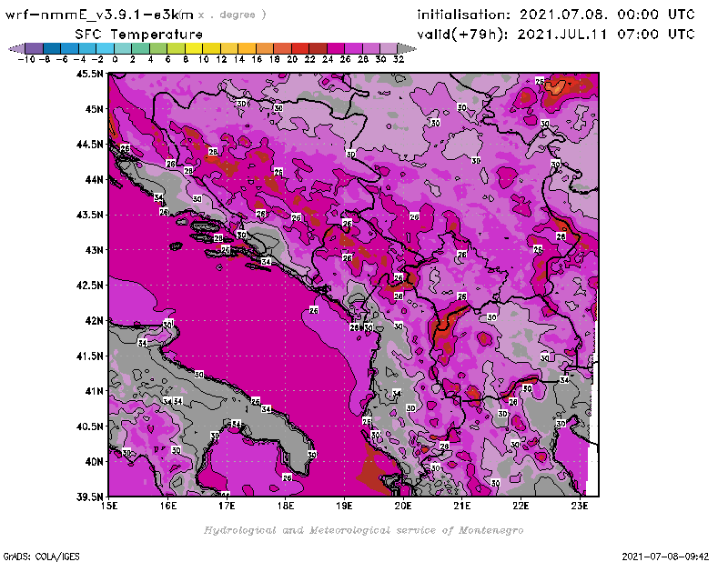Image resolution: width=728 pixels, height=562 pixels.
Task: Click the '18' colorbar label
Action: (275, 59)
